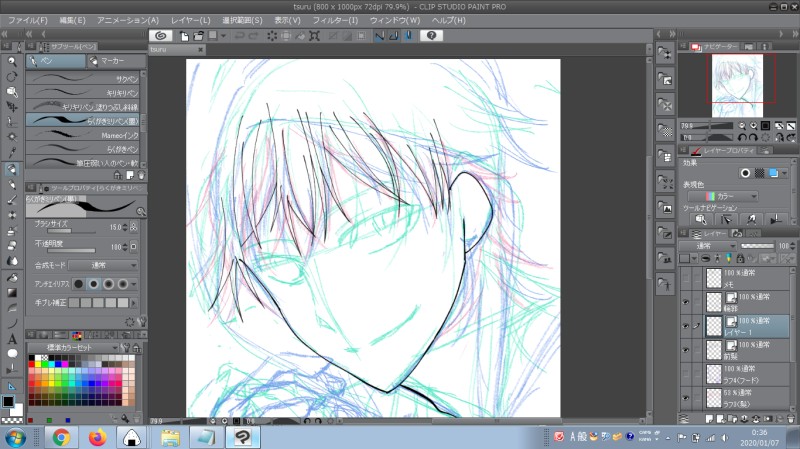Switch to the マーカー sub tool tab
Viewport: 800px width, 449px height.
click(115, 61)
